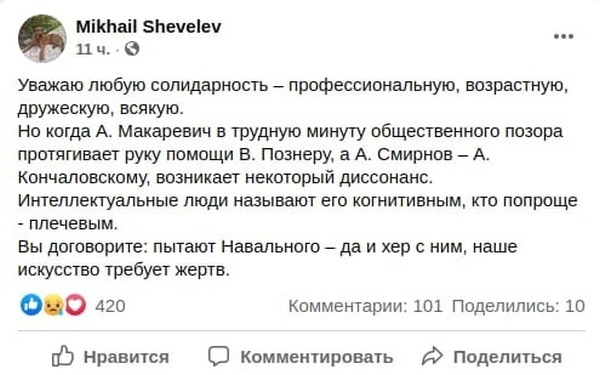Click the sad crying-face reaction icon
This screenshot has width=600, height=375.
tap(54, 305)
